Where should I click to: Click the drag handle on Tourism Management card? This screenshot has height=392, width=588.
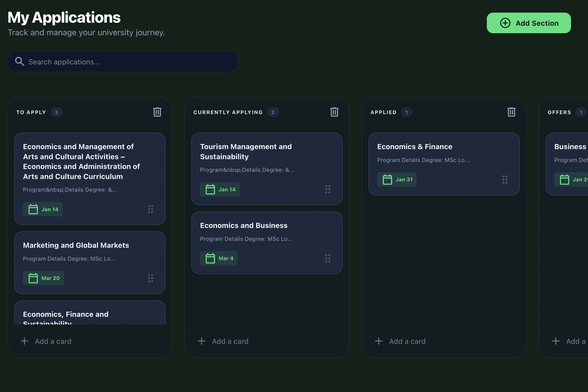pyautogui.click(x=328, y=189)
